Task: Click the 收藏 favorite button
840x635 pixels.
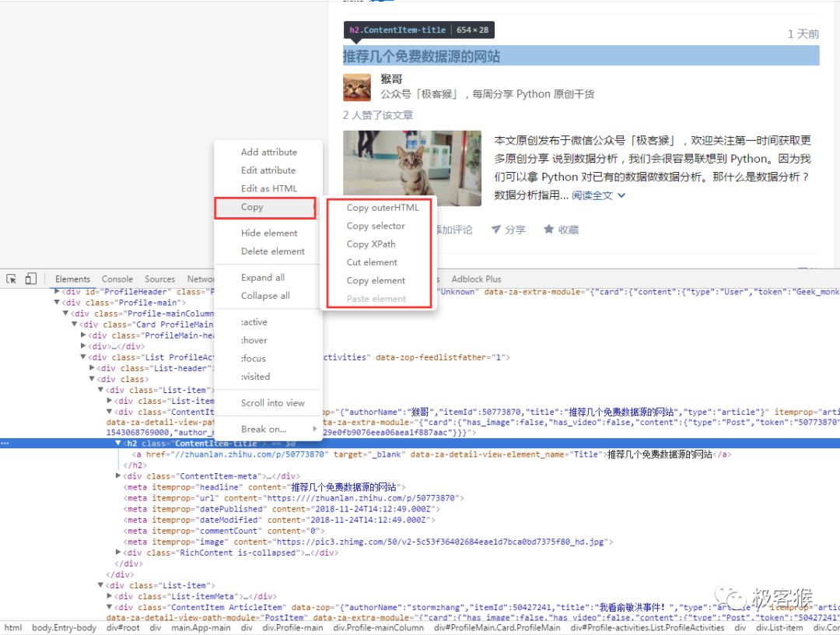Action: [562, 230]
